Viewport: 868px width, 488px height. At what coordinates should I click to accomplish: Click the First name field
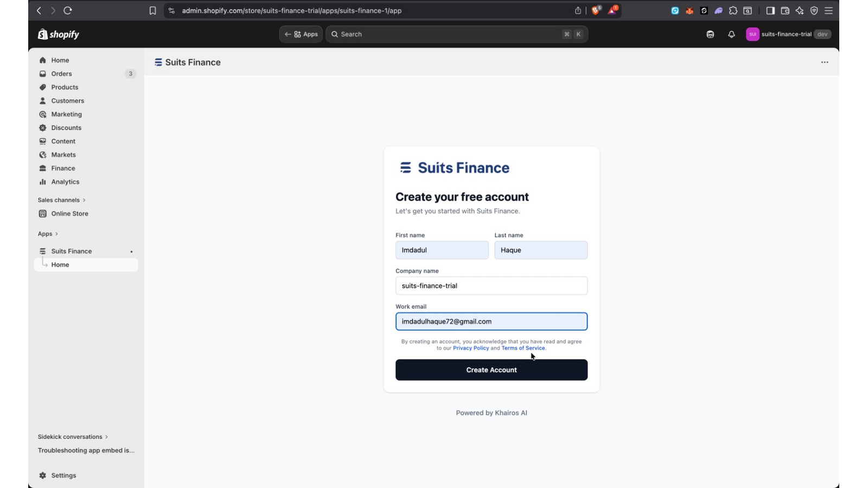442,250
